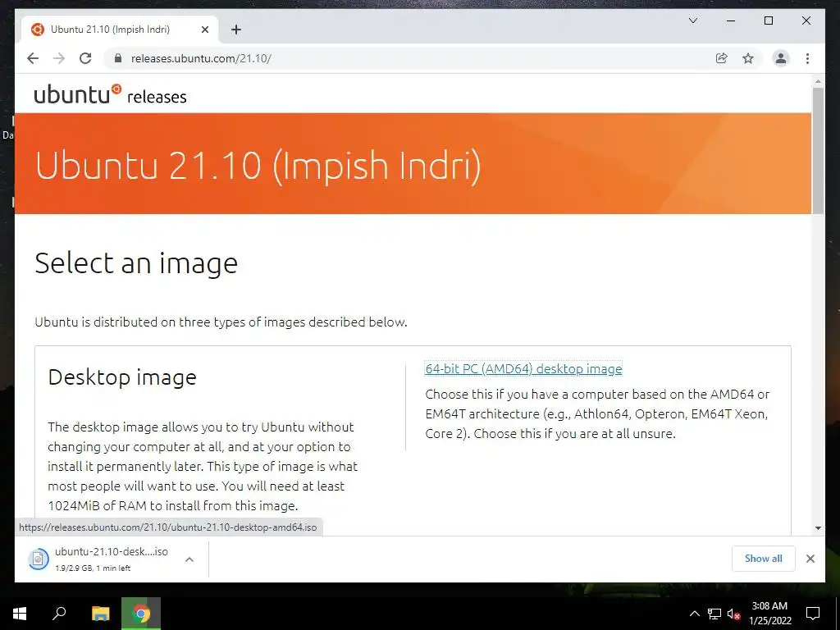The height and width of the screenshot is (630, 840).
Task: Click the download file progress icon
Action: tap(38, 559)
